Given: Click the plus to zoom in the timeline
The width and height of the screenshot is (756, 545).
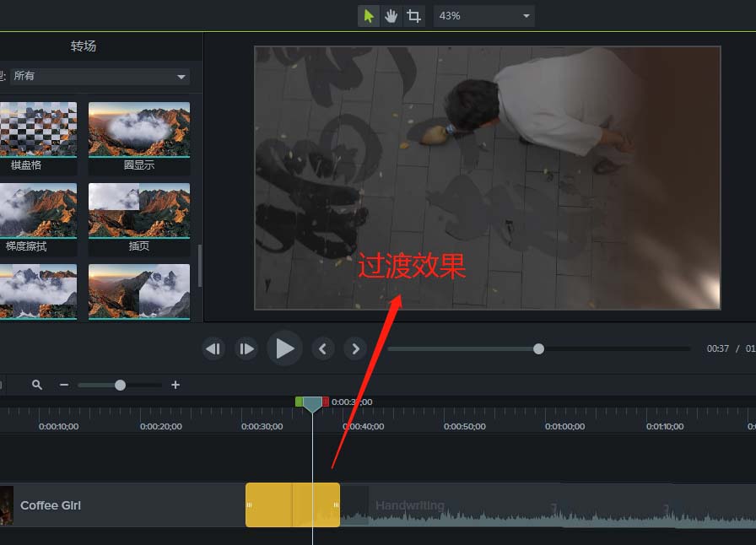Looking at the screenshot, I should [175, 385].
